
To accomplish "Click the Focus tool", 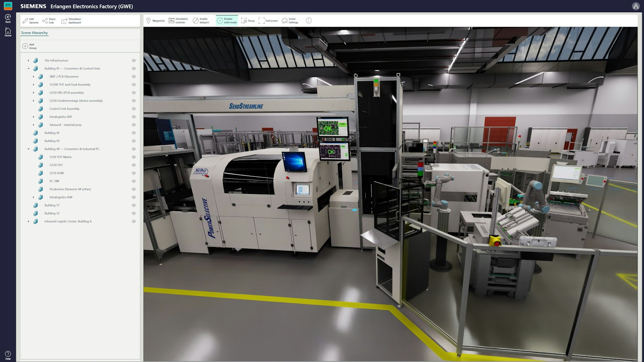I will (x=248, y=21).
